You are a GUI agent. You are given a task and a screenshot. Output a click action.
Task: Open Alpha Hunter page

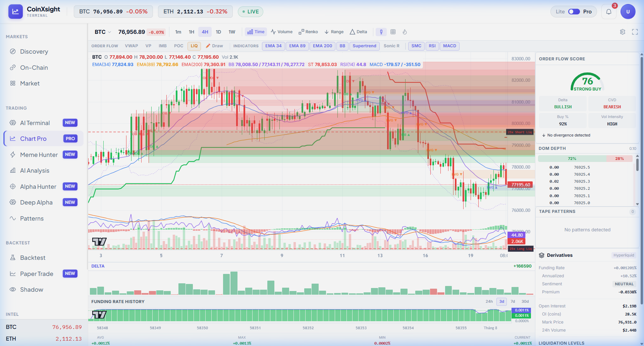44,187
